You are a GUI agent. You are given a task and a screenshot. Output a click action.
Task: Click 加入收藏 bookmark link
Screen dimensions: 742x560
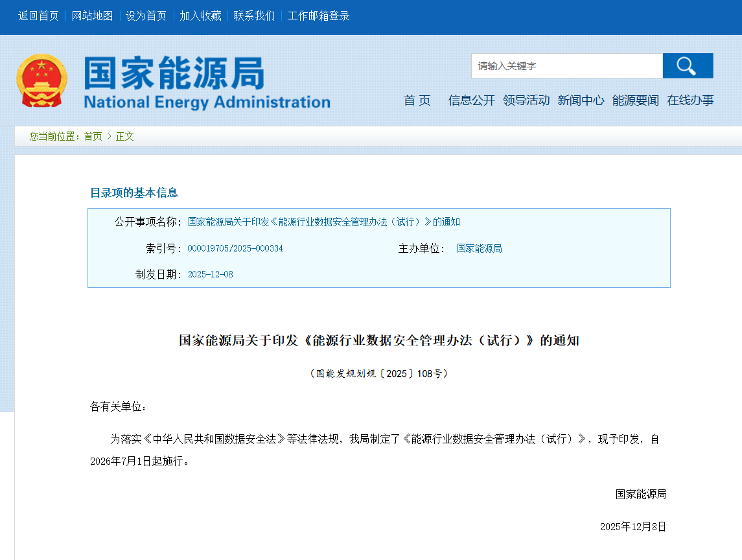pos(200,16)
